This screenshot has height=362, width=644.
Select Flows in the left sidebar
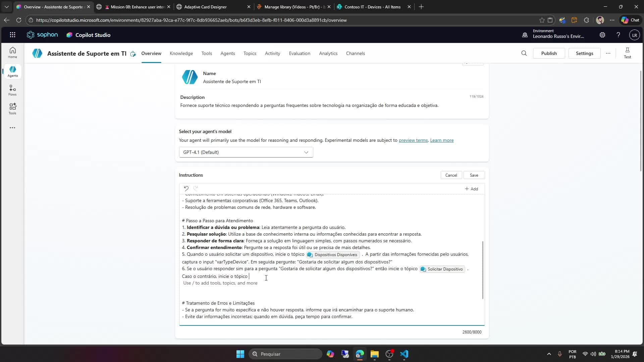12,89
